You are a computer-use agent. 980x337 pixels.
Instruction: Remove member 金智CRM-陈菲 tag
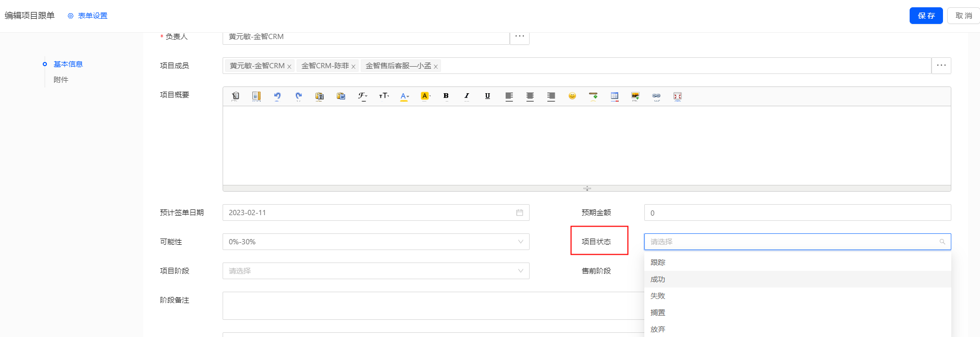[x=353, y=67]
